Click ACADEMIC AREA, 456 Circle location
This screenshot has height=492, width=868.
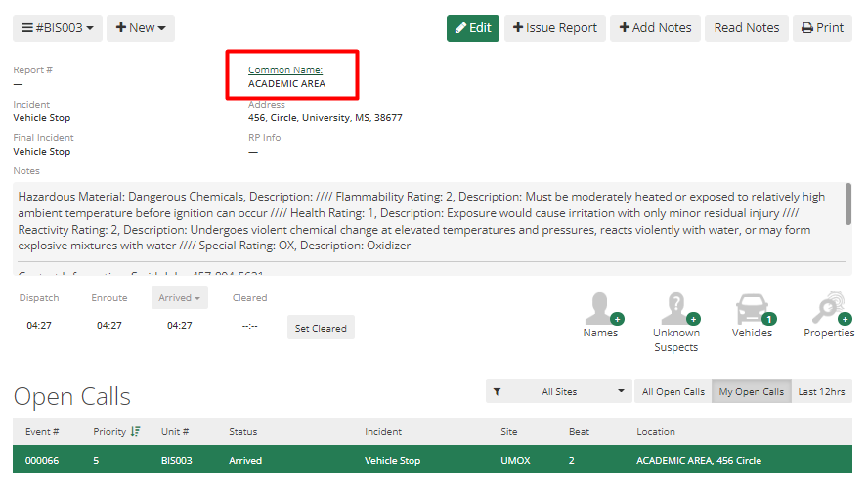[699, 460]
